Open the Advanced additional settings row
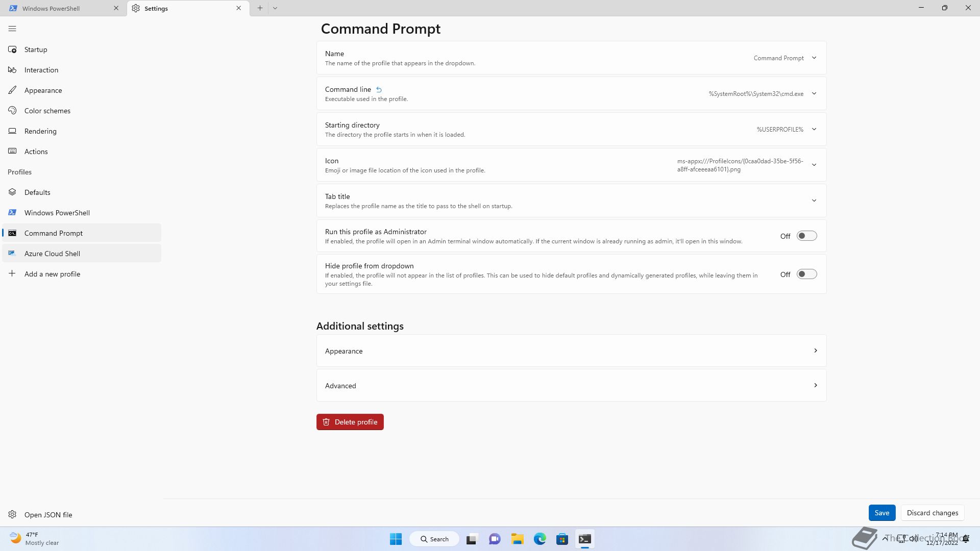The height and width of the screenshot is (551, 980). click(571, 385)
